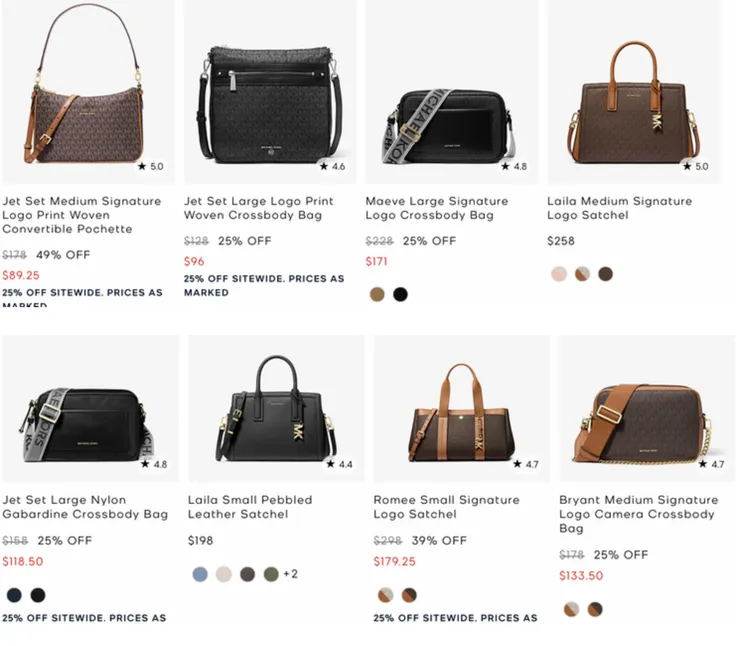The image size is (740, 646).
Task: Select brown swatch for Maeve Crossbody Bag
Action: point(377,294)
